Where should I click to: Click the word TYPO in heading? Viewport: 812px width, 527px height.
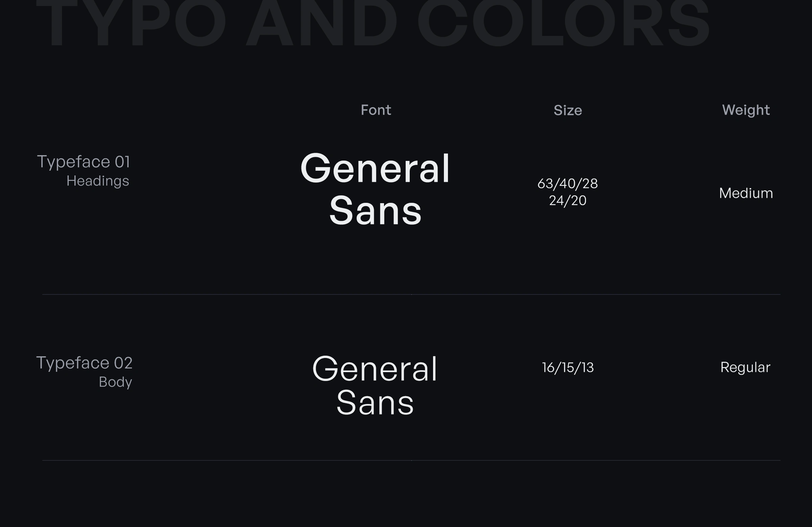click(131, 24)
